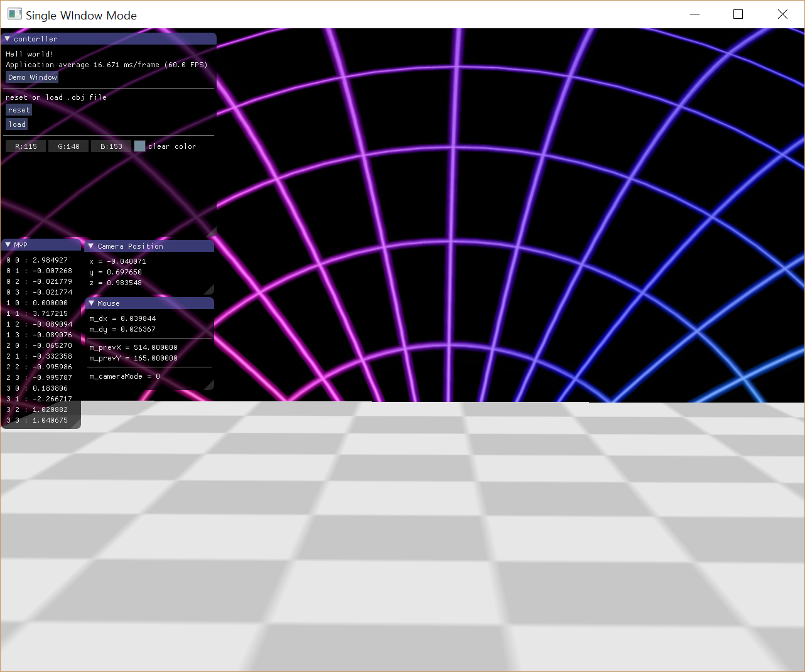Image resolution: width=805 pixels, height=672 pixels.
Task: Grab the contorller panel resize grip
Action: point(212,232)
